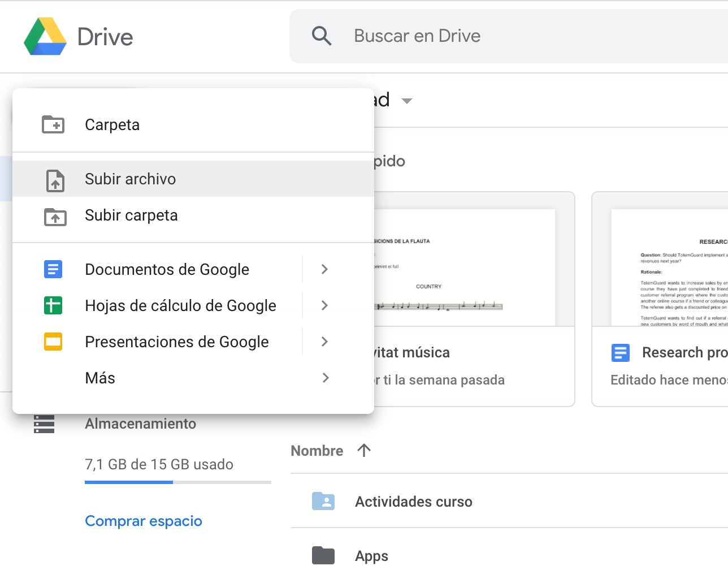Click the Actividades curso shared folder icon

(323, 501)
